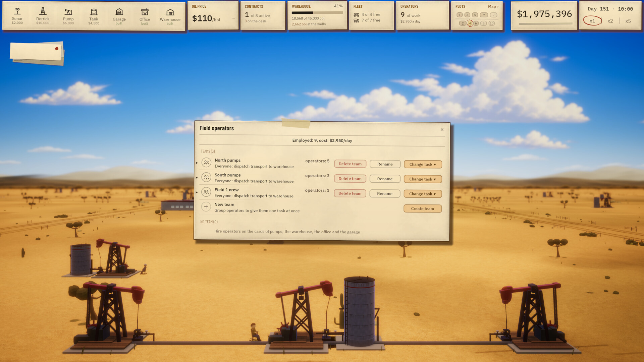Viewport: 644px width, 362px height.
Task: Switch to plot 3
Action: 467,15
